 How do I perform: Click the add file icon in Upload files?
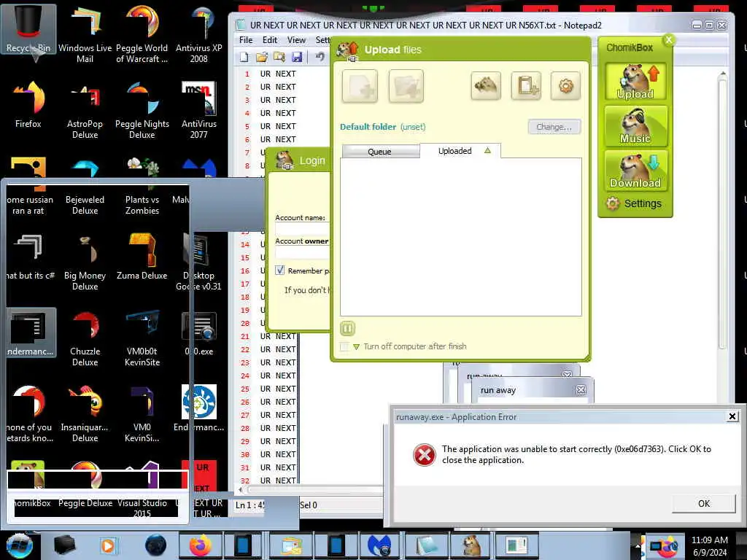(x=360, y=86)
